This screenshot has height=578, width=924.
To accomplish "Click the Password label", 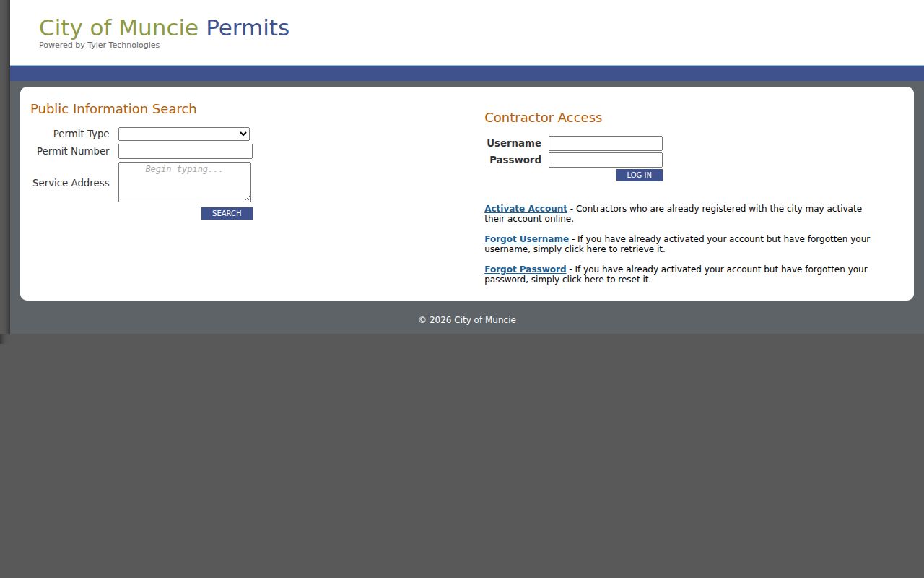I will [x=515, y=160].
